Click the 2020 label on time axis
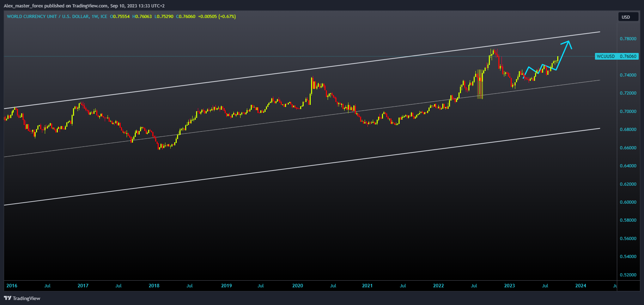 (x=297, y=286)
